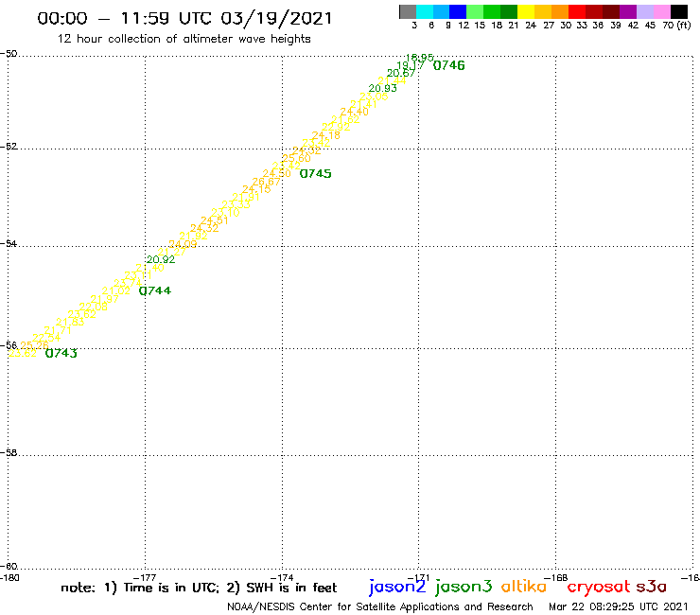Click the jason2 satellite legend label

[x=397, y=588]
